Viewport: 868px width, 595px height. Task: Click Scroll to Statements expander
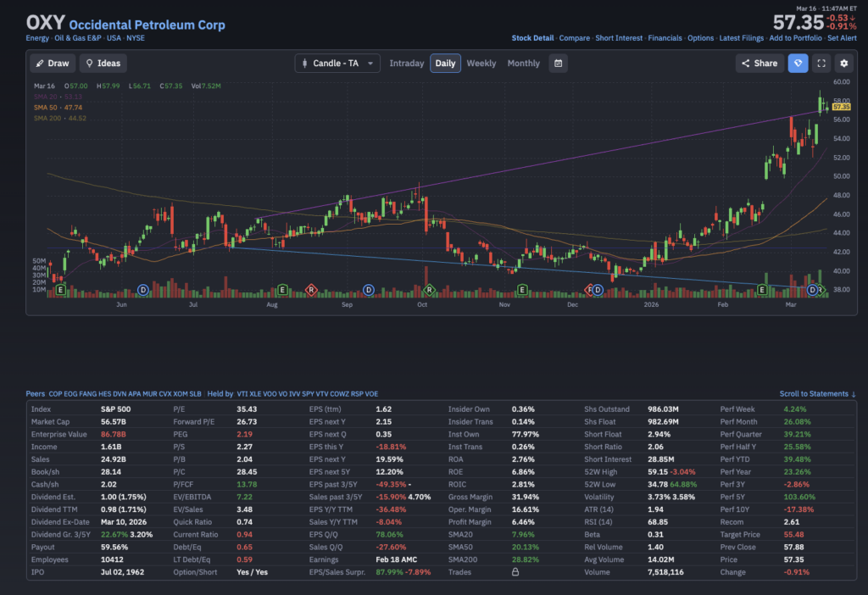(x=818, y=394)
